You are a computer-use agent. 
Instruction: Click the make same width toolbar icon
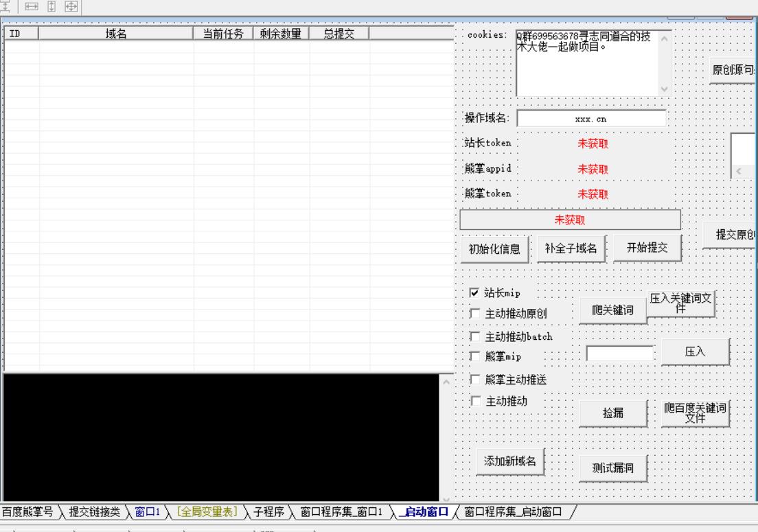(32, 6)
